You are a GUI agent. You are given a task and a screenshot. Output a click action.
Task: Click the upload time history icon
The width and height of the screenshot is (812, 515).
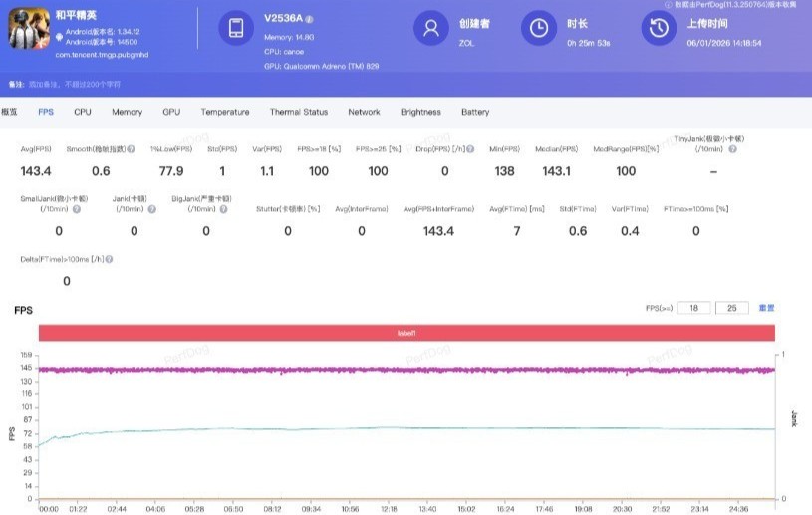pos(659,28)
